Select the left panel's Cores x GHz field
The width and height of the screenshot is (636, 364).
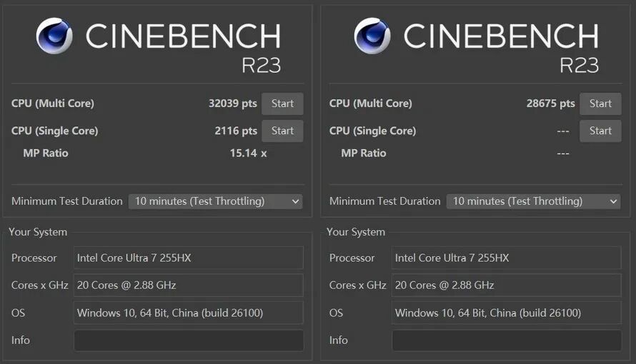(x=189, y=285)
